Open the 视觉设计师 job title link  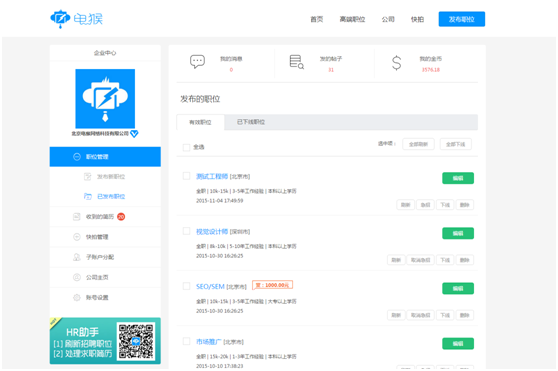click(x=212, y=232)
